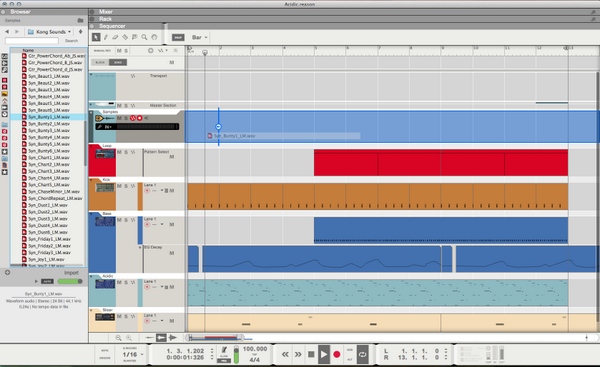Adjust the browser preview volume slider
This screenshot has width=600, height=367.
coord(70,281)
